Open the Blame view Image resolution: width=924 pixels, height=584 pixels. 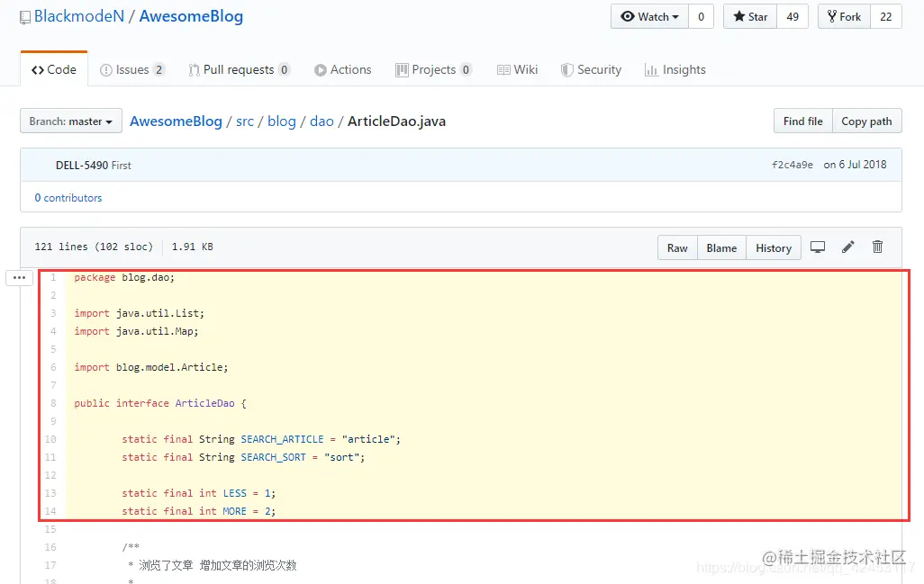pos(721,247)
